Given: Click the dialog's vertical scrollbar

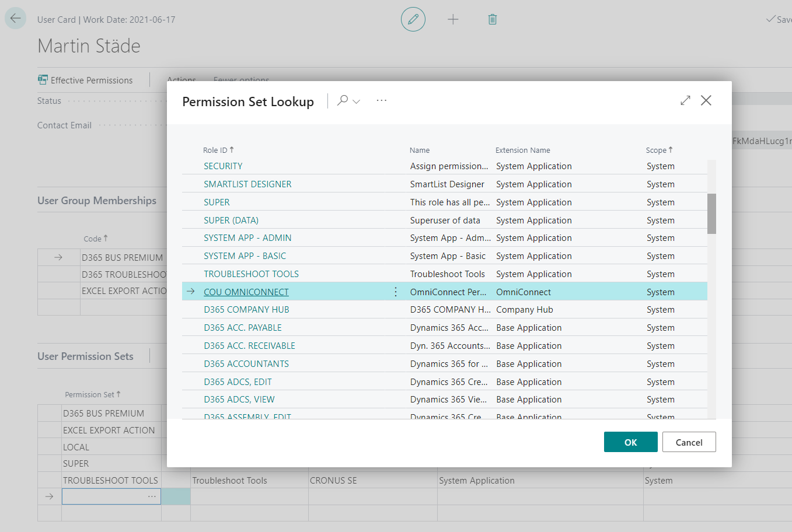Looking at the screenshot, I should [x=712, y=213].
